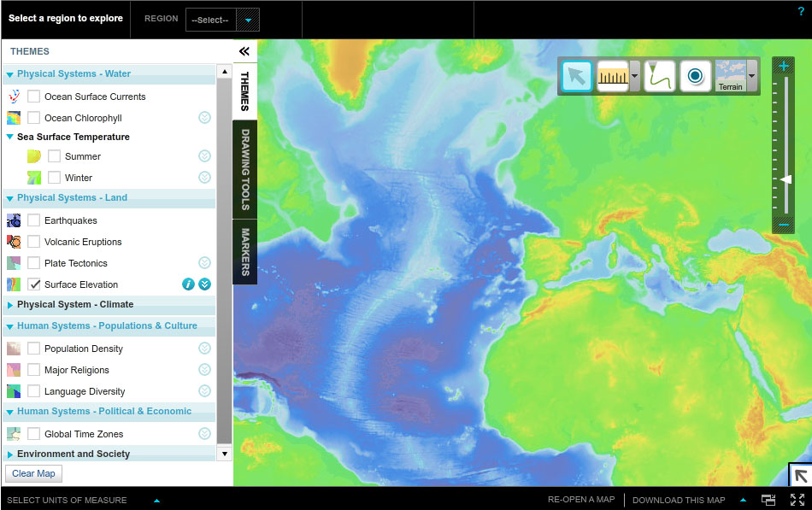Activate the ruler measure tool
The image size is (812, 510).
612,76
